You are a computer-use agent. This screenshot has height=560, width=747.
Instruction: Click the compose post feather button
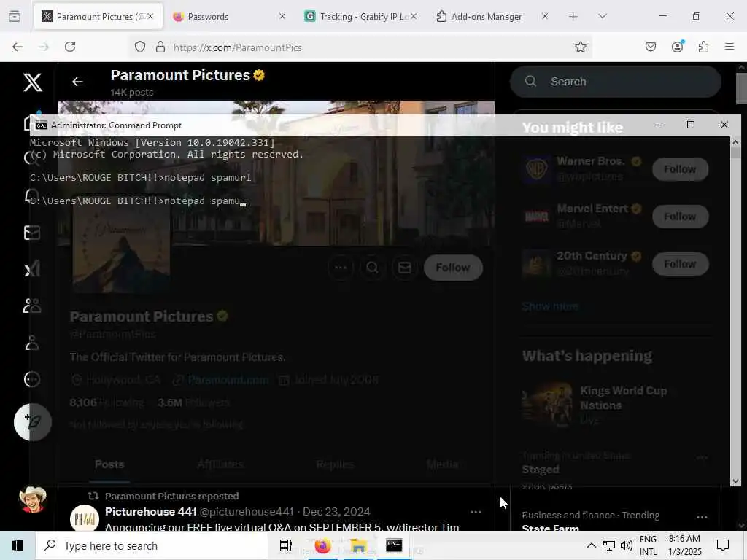point(33,422)
